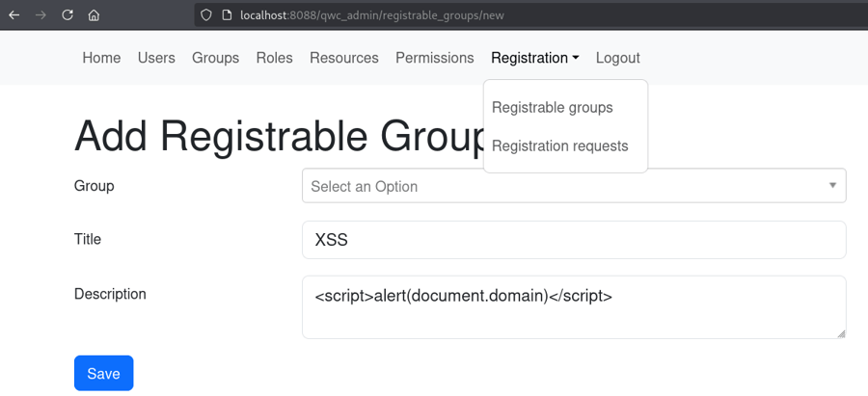Viewport: 868px width, 396px height.
Task: Open the Groups page in the navbar
Action: [x=215, y=58]
